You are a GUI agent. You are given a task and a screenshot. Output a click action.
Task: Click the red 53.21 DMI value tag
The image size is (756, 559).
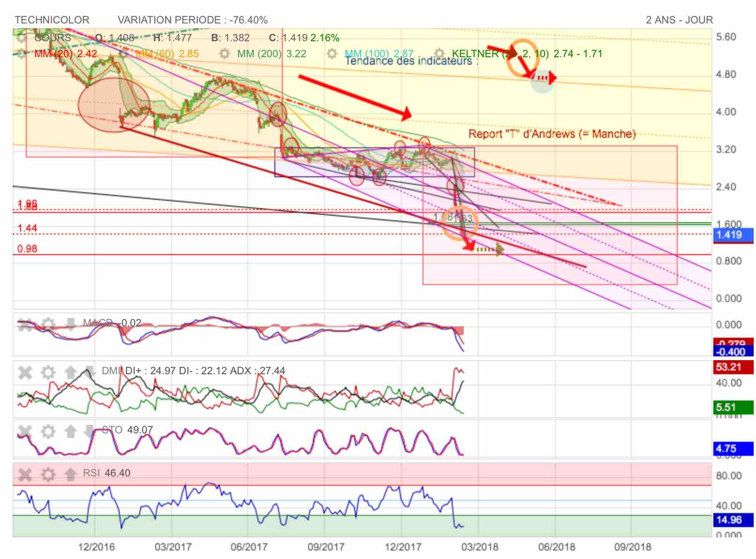pyautogui.click(x=733, y=367)
